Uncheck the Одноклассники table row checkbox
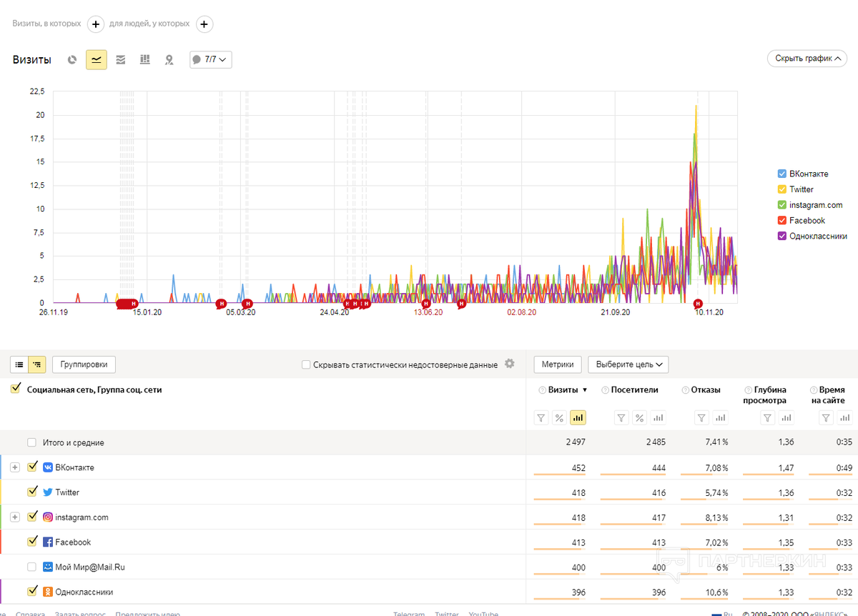The height and width of the screenshot is (616, 858). (31, 591)
